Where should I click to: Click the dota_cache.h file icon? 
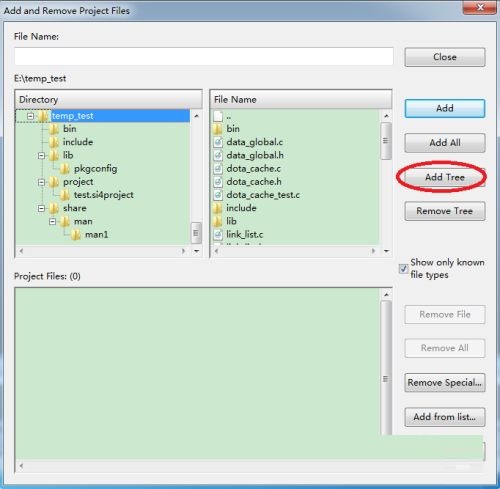218,182
